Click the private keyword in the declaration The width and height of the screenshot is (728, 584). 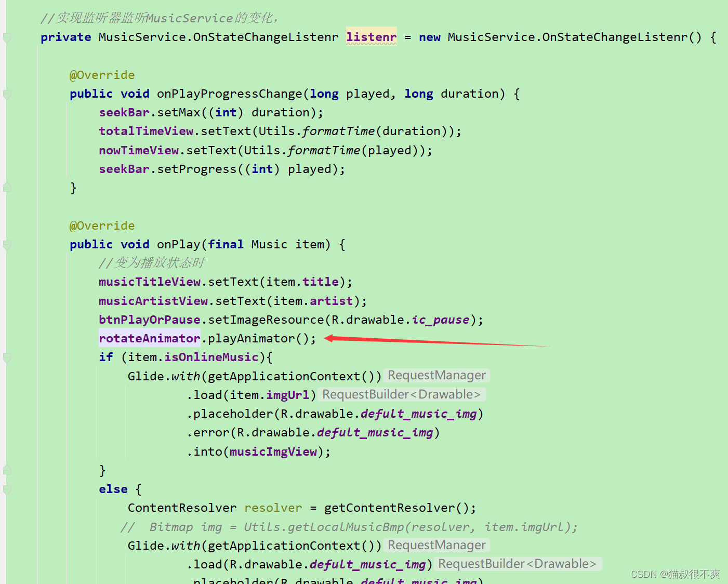tap(66, 37)
